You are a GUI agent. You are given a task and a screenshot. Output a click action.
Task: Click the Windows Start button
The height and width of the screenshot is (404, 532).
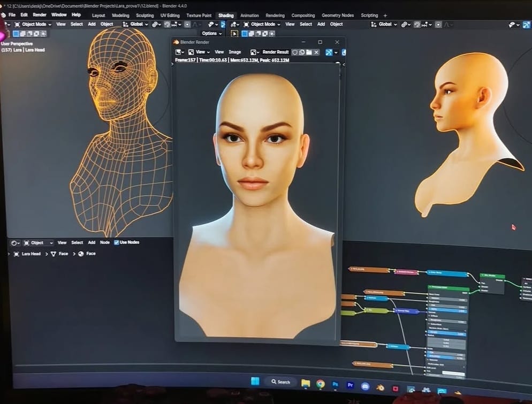click(255, 381)
